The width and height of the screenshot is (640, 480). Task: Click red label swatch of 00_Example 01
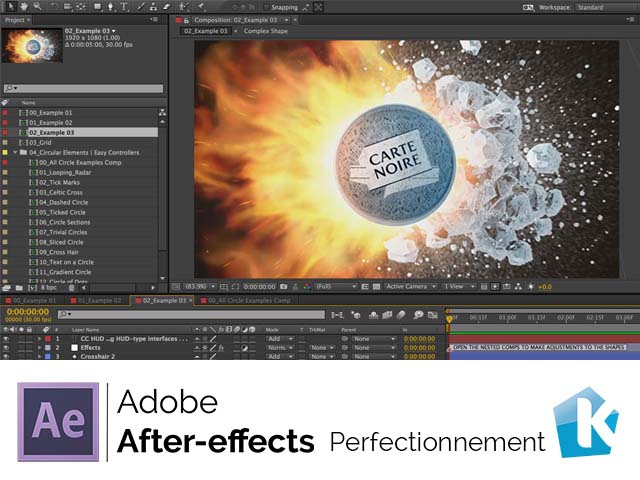click(5, 113)
